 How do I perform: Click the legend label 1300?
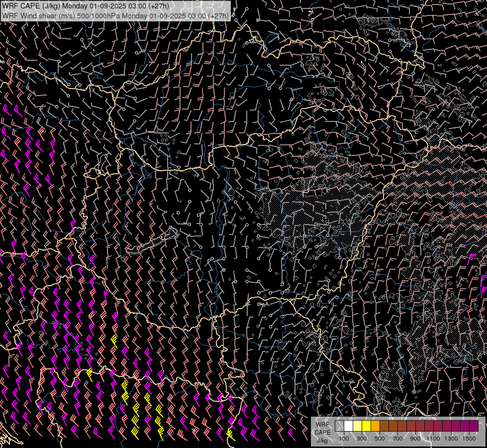pyautogui.click(x=451, y=439)
